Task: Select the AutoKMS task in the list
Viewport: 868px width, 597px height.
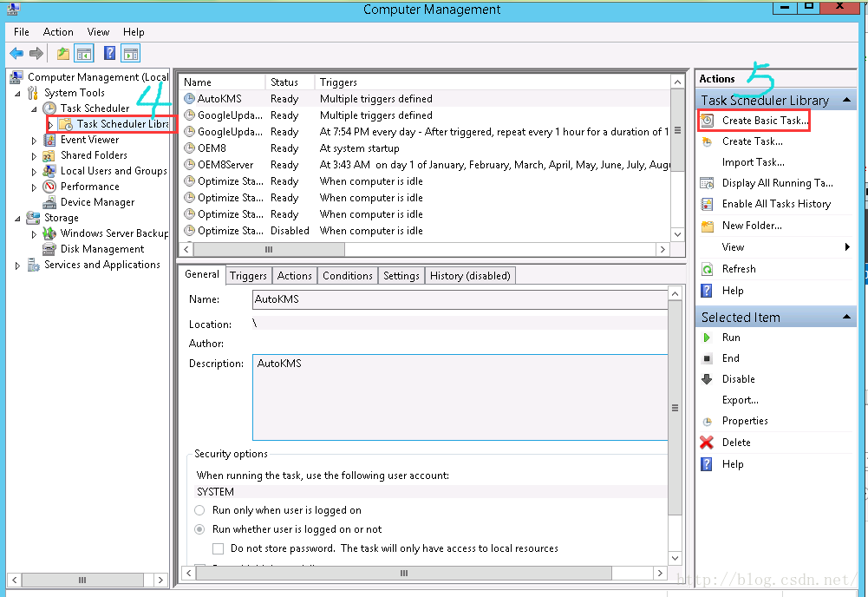Action: [427, 99]
